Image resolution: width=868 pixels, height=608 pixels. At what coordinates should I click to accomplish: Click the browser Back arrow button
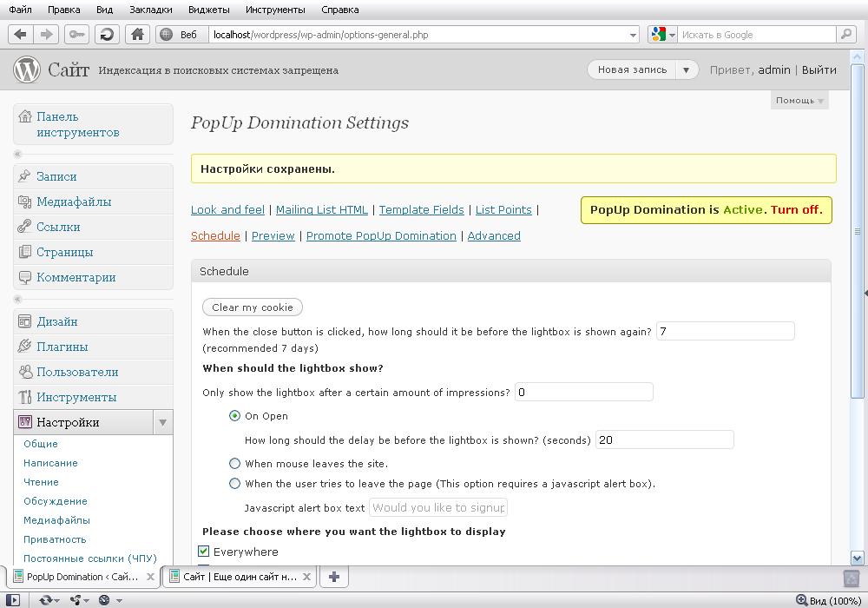[x=21, y=35]
